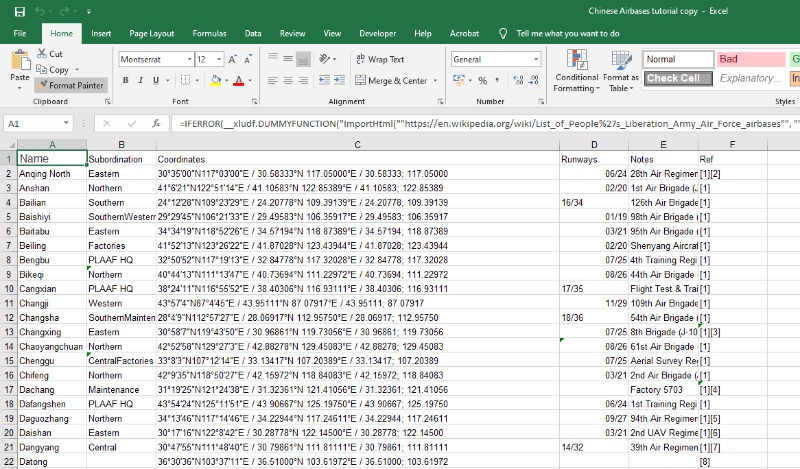Toggle Underline formatting
The width and height of the screenshot is (800, 469).
pyautogui.click(x=156, y=80)
